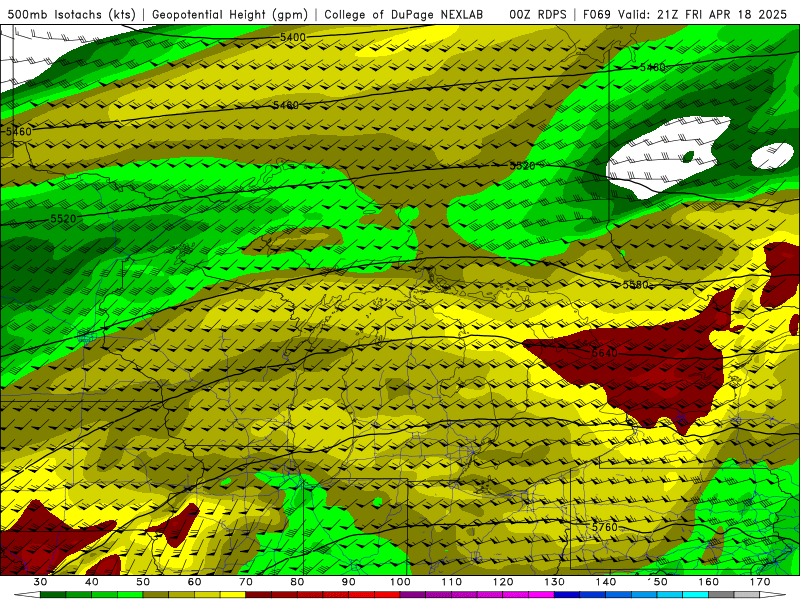Click the 90 value on the color scale
Image resolution: width=800 pixels, height=600 pixels.
[348, 582]
